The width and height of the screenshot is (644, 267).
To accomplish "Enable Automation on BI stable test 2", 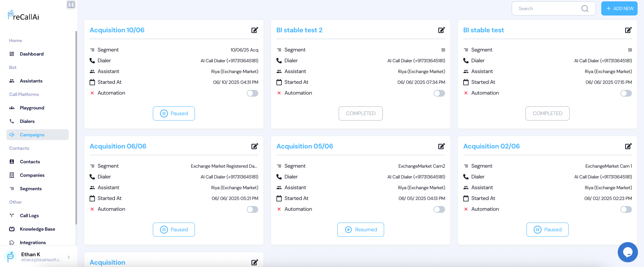I will (x=439, y=93).
